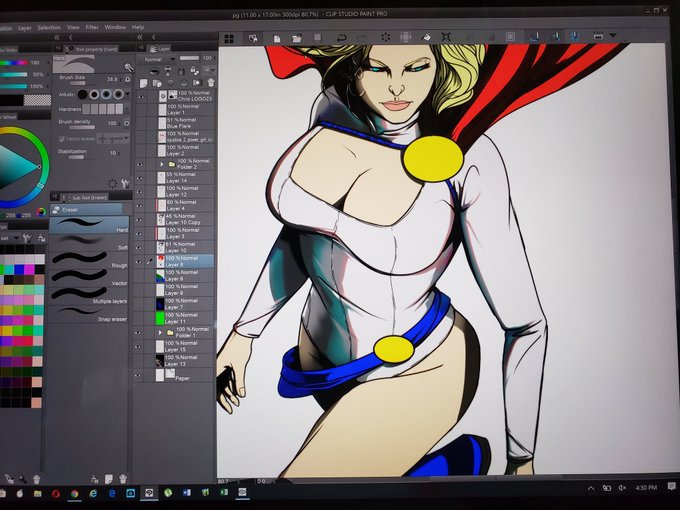Click the sub tool detail wrench icon
Viewport: 680px width, 510px height.
click(125, 184)
